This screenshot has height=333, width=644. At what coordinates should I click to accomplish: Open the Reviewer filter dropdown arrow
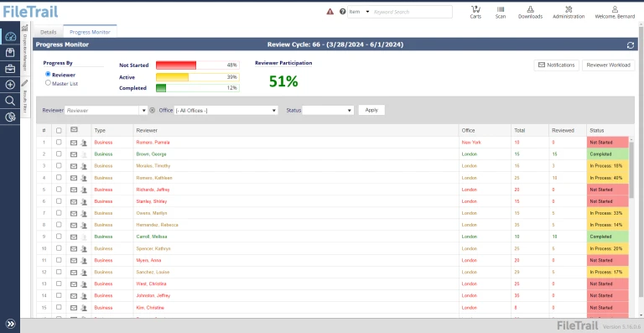click(143, 111)
